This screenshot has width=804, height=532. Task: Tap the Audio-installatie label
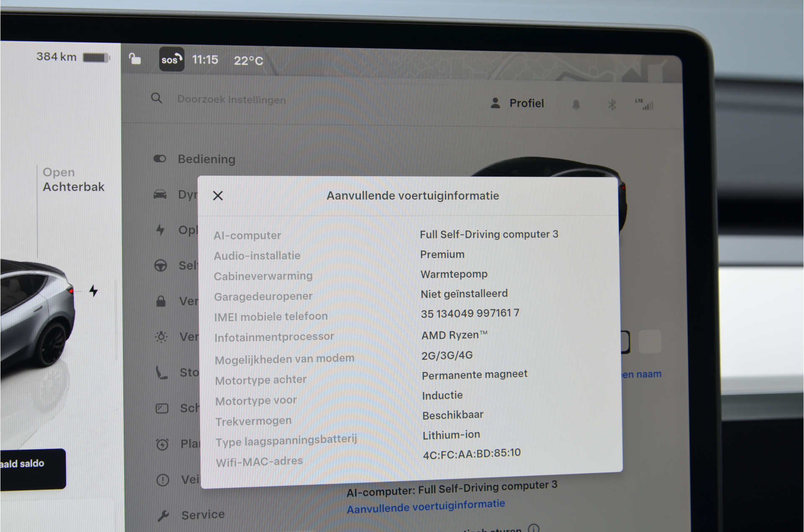pyautogui.click(x=257, y=256)
